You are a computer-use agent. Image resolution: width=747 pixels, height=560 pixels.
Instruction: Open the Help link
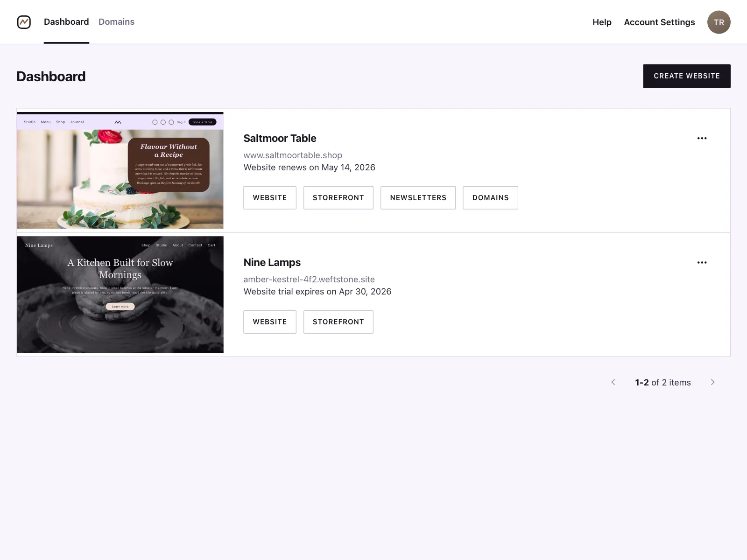(602, 22)
